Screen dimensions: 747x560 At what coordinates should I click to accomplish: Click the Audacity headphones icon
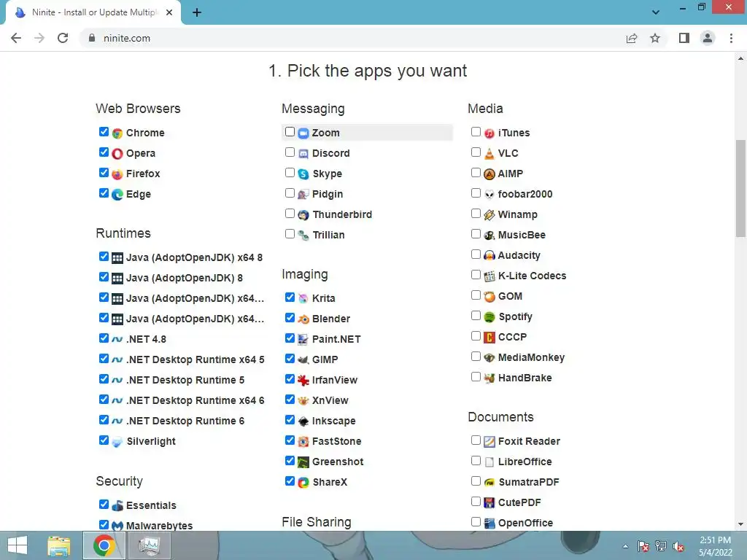489,256
